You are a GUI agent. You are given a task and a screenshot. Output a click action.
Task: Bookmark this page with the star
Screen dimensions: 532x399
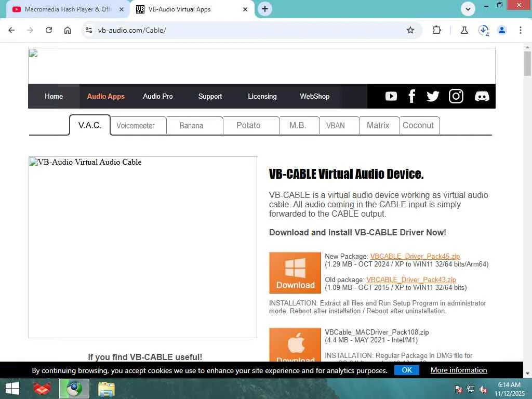(410, 30)
